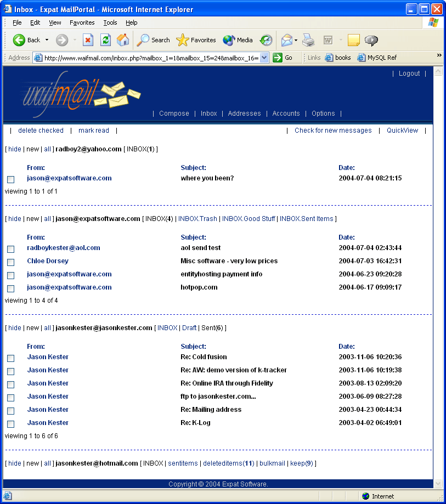Image resolution: width=446 pixels, height=504 pixels.
Task: Go to the Home page icon
Action: pyautogui.click(x=123, y=40)
